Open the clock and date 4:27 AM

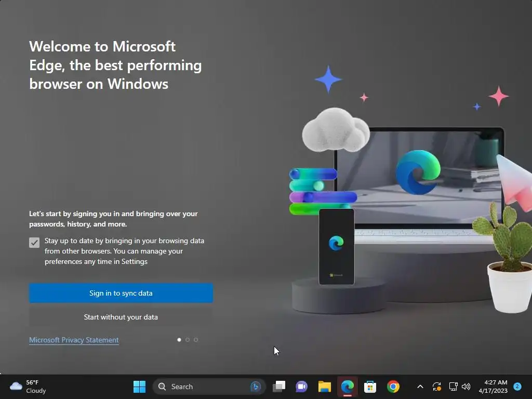(x=493, y=387)
